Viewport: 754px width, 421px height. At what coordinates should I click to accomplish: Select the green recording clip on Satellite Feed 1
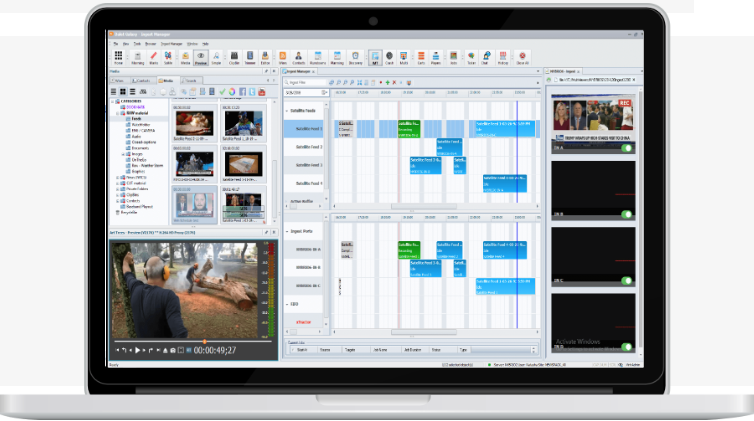[x=409, y=129]
